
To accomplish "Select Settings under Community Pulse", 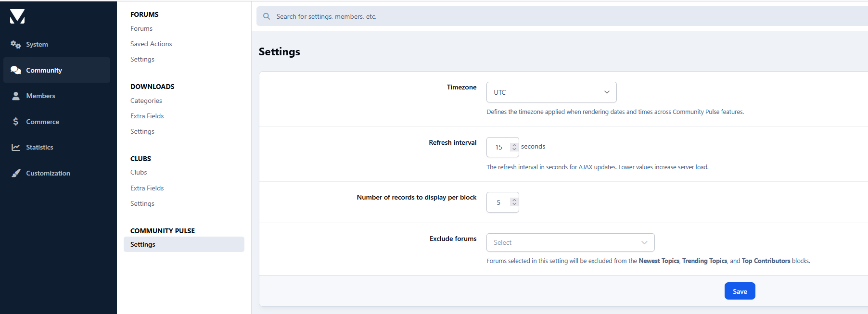I will tap(143, 244).
